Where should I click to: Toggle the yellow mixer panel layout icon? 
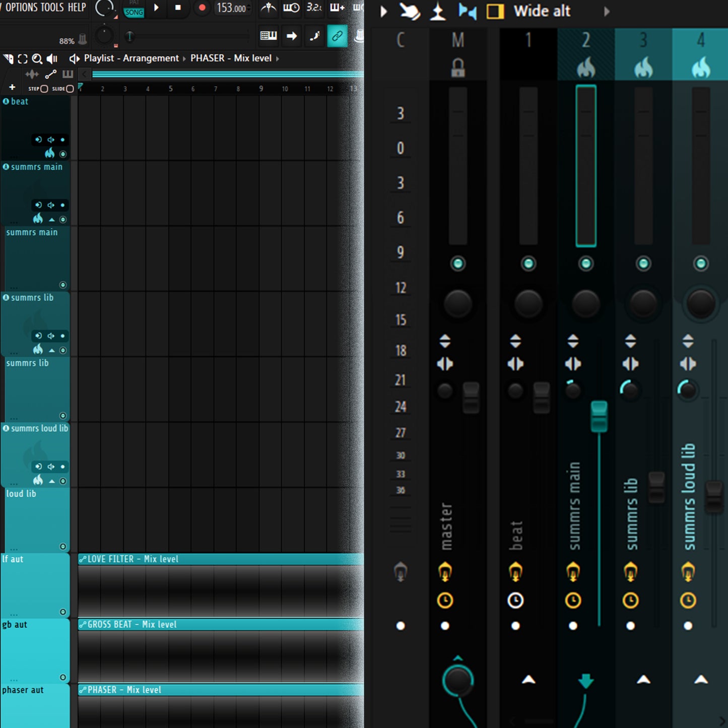pyautogui.click(x=495, y=11)
